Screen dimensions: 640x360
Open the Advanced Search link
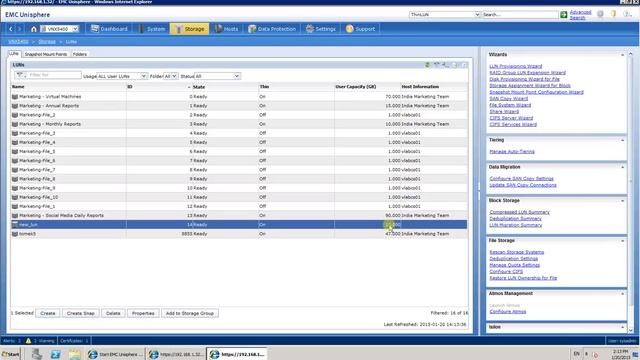pyautogui.click(x=580, y=15)
